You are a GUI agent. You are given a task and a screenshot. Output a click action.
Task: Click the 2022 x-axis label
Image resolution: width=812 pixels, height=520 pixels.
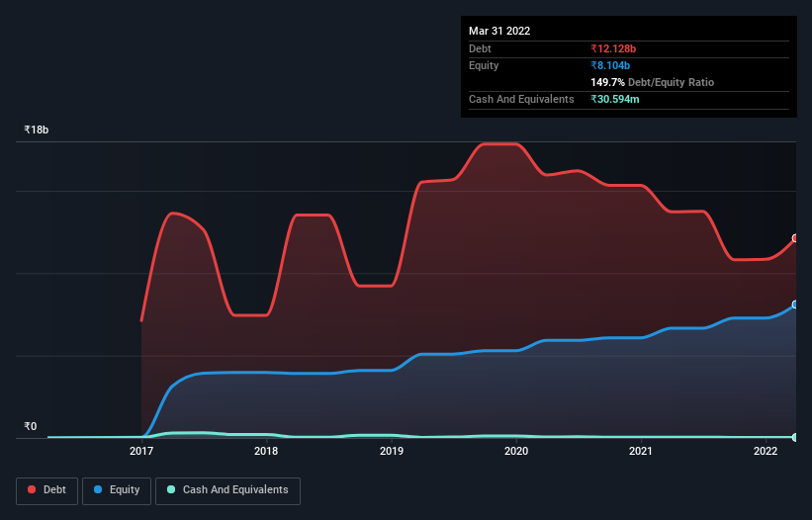click(766, 451)
